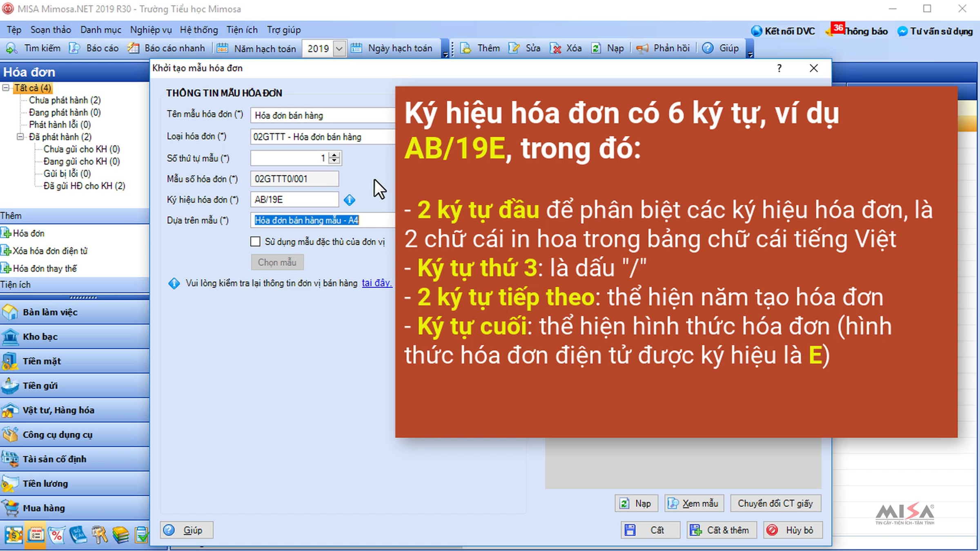The height and width of the screenshot is (551, 980).
Task: Enable Sử dụng mẫu đặc thù của đơn vị checkbox
Action: coord(255,242)
